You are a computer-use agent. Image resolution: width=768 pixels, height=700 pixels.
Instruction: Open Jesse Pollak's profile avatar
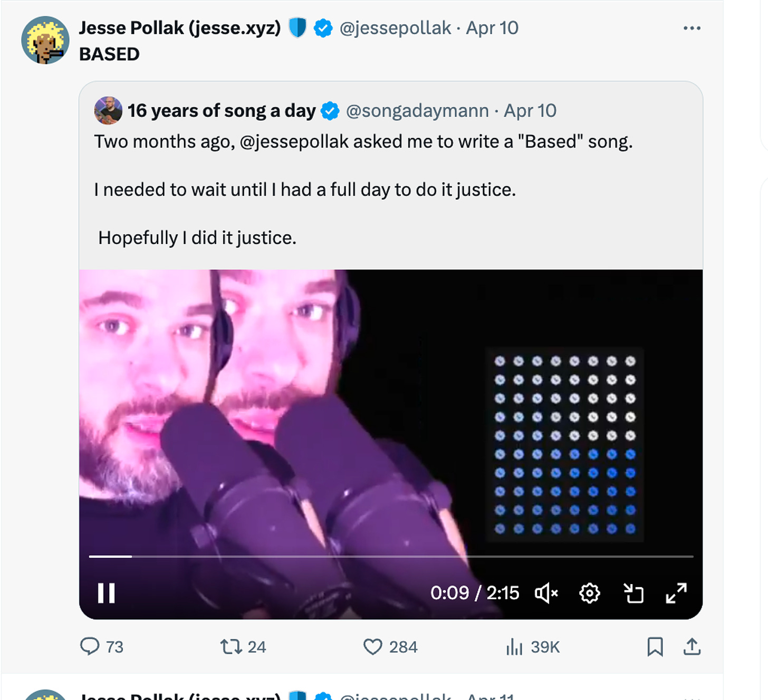pyautogui.click(x=45, y=40)
